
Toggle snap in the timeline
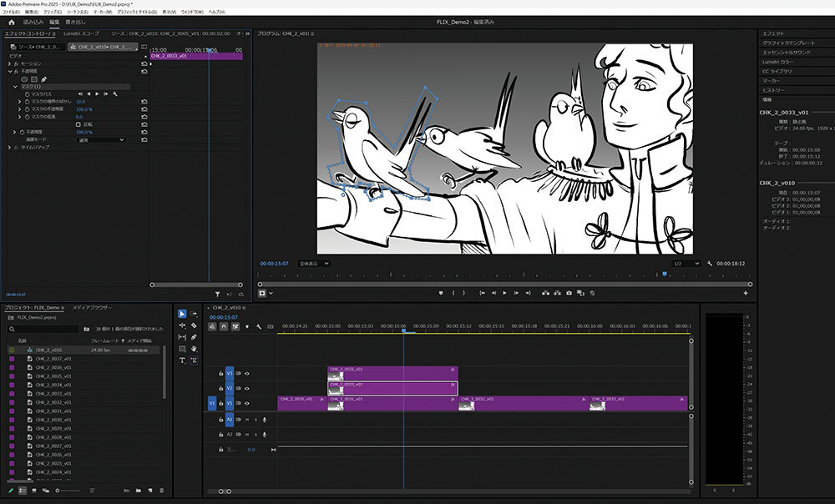[x=224, y=326]
